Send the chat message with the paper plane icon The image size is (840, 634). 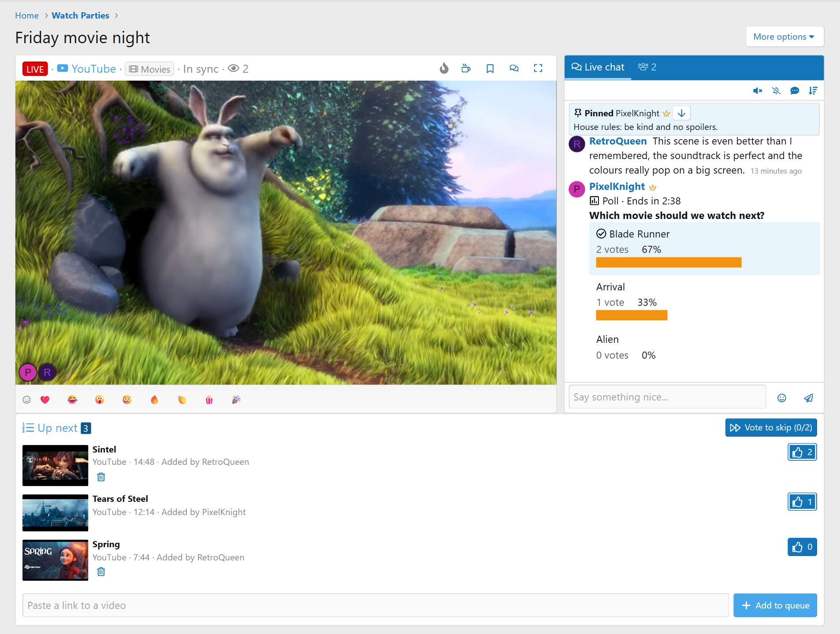[808, 398]
